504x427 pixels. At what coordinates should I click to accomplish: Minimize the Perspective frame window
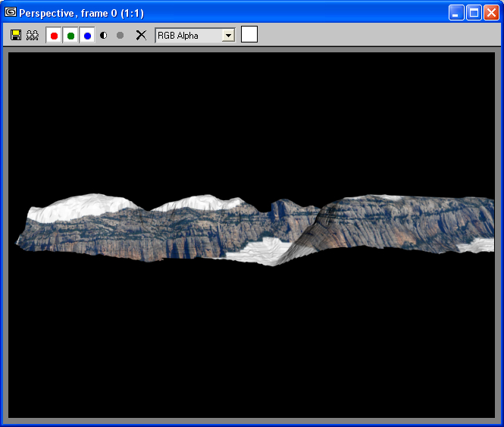[455, 13]
